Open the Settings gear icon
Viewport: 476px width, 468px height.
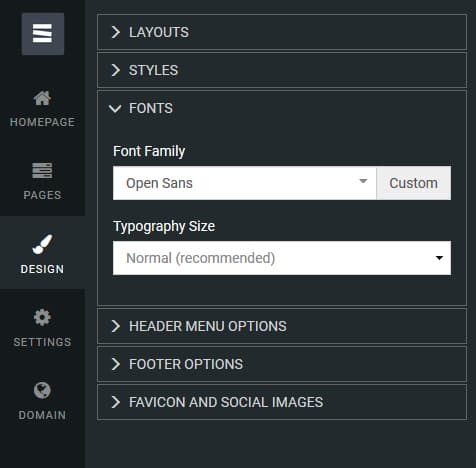click(42, 317)
